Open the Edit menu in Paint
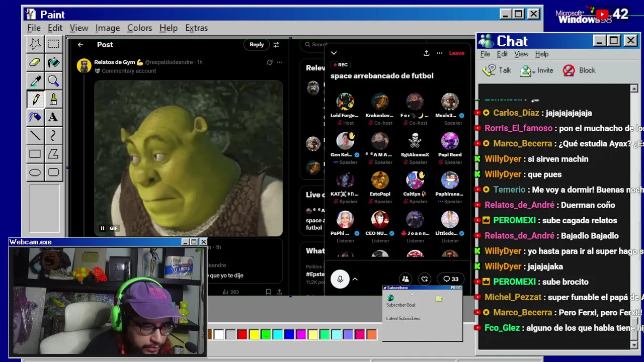The height and width of the screenshot is (362, 644). [x=55, y=28]
